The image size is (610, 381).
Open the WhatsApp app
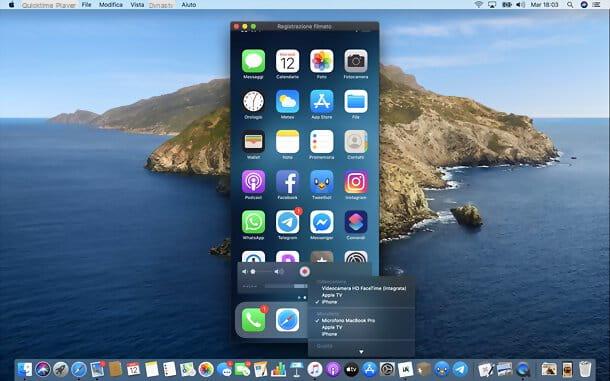pos(253,222)
